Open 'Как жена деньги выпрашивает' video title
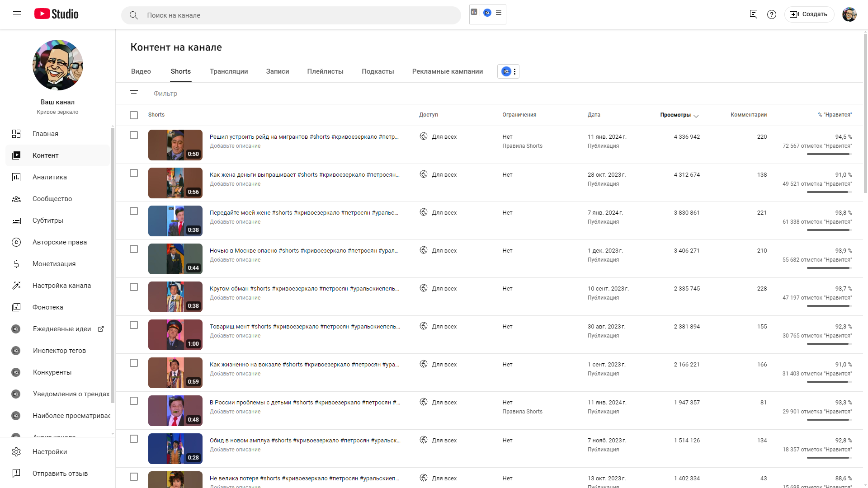Viewport: 868px width, 488px height. (x=304, y=175)
